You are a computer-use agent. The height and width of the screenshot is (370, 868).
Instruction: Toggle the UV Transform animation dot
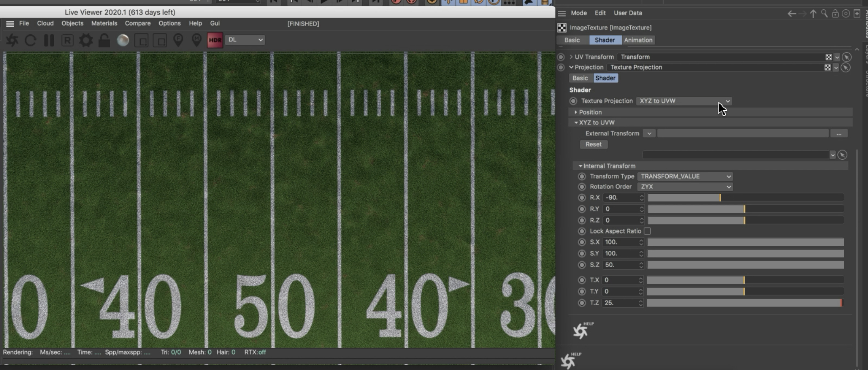click(561, 57)
